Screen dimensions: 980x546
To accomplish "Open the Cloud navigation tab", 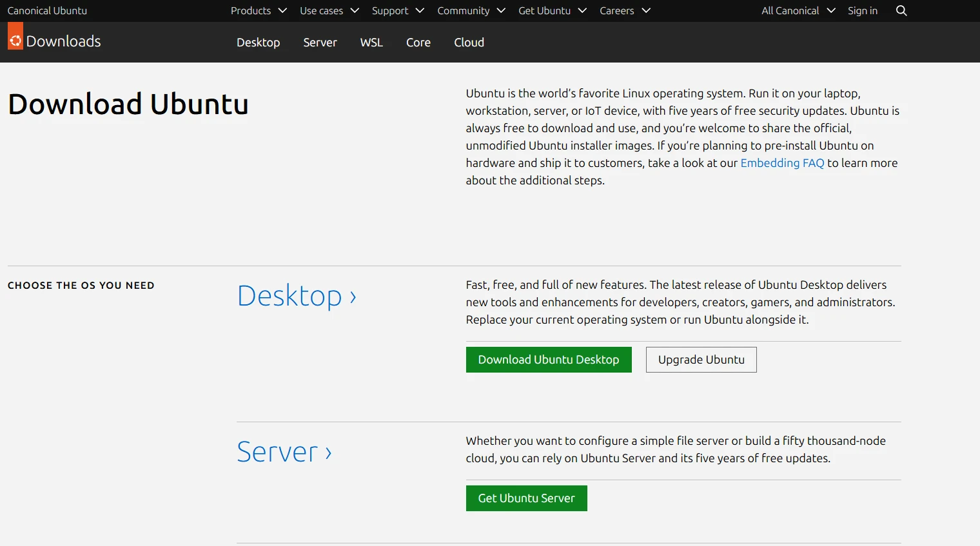I will [x=469, y=43].
